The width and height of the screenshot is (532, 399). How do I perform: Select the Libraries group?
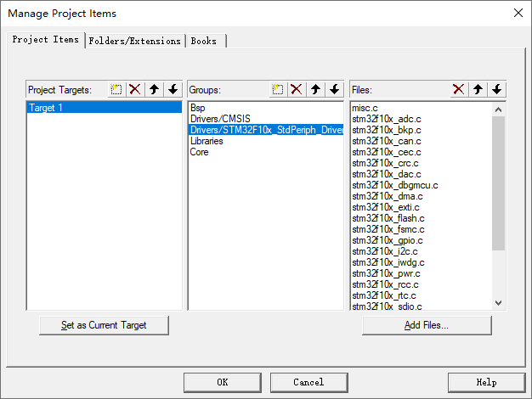tap(266, 141)
